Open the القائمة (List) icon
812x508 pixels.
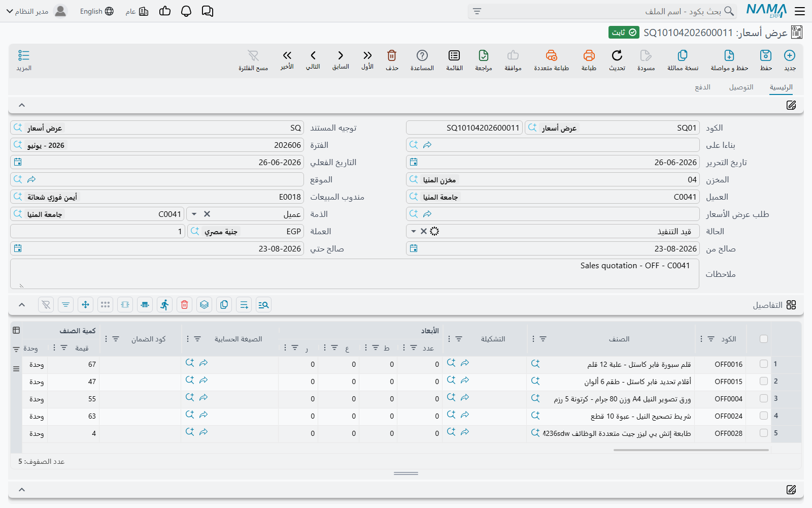coord(454,55)
